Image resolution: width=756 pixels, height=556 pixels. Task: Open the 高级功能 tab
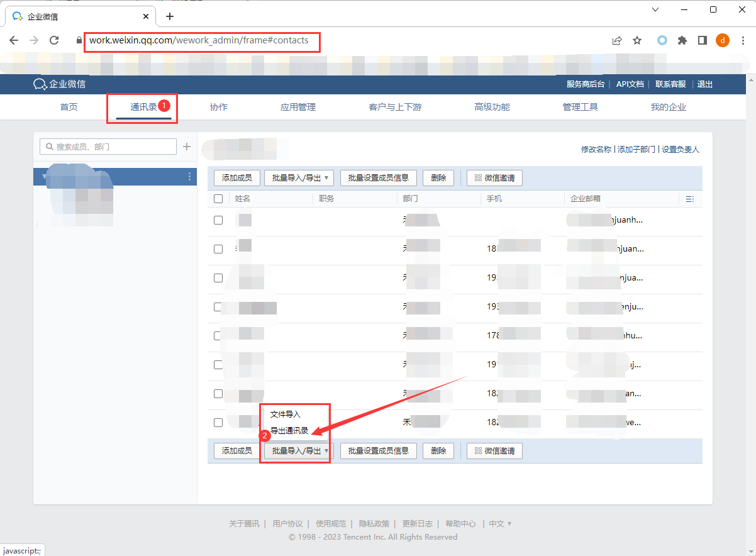pyautogui.click(x=492, y=107)
